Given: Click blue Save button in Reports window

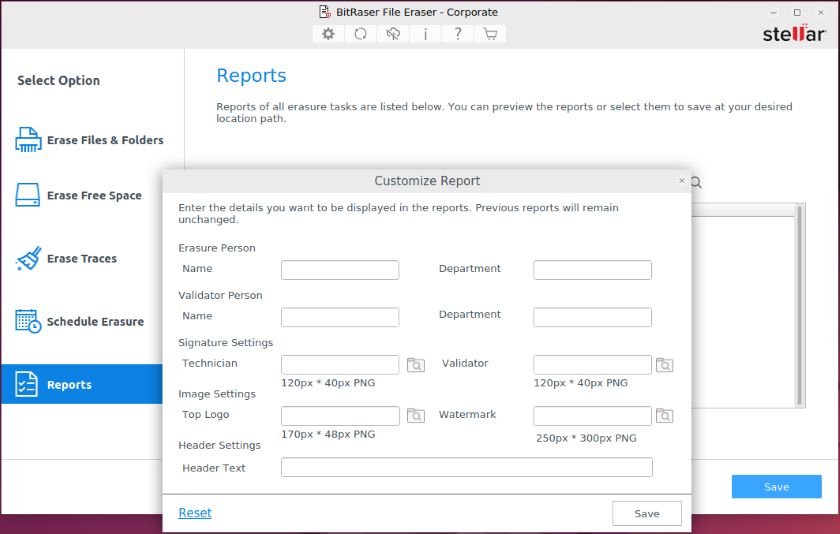Looking at the screenshot, I should click(x=776, y=486).
